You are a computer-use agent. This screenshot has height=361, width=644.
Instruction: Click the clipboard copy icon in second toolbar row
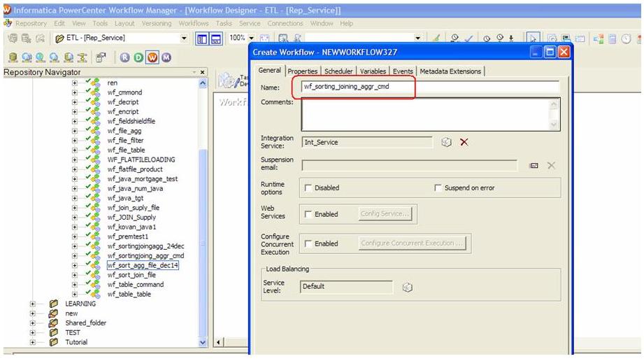pyautogui.click(x=101, y=57)
